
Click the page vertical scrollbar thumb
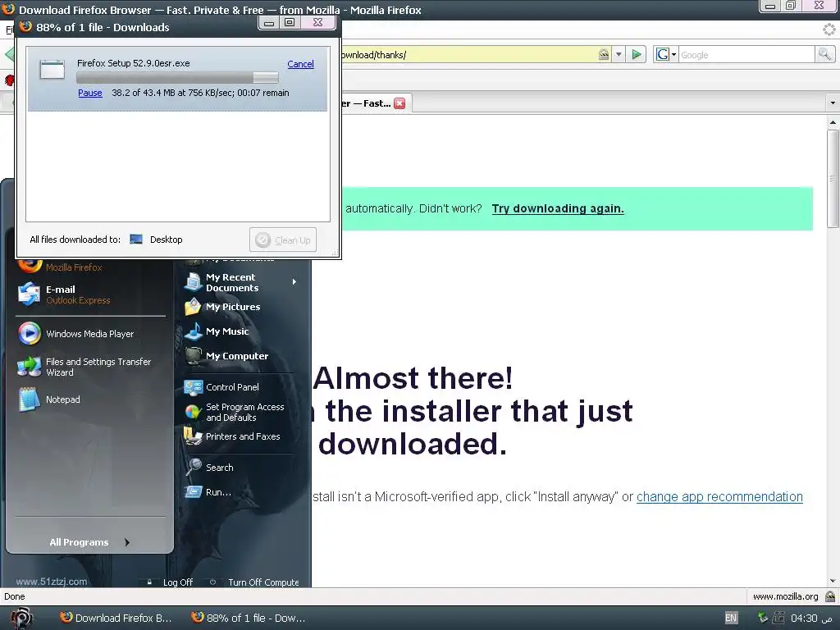833,178
